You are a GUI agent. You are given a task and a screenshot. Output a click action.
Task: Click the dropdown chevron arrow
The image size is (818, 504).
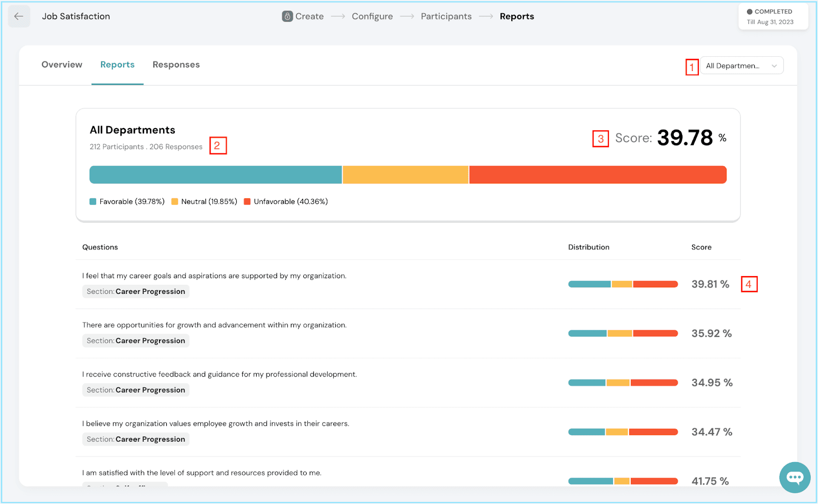pos(774,66)
